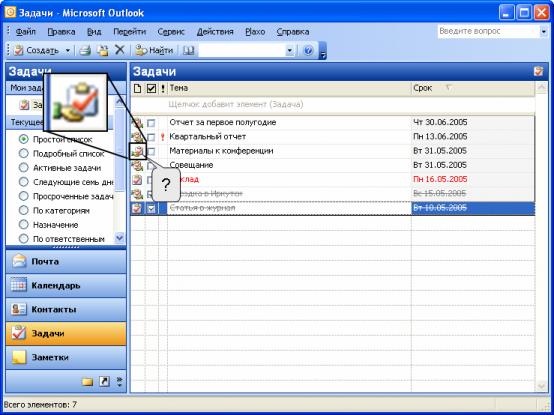The image size is (554, 415).
Task: Click the task list scrollbar up arrow
Action: 541,88
